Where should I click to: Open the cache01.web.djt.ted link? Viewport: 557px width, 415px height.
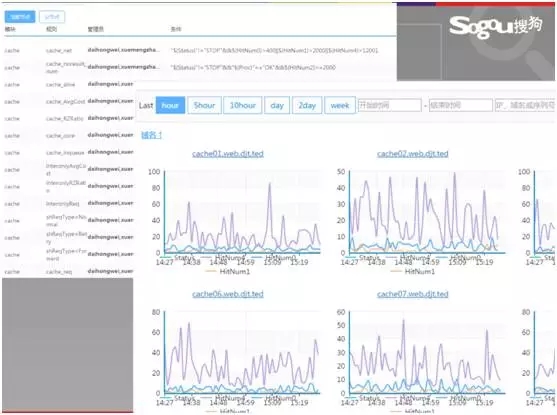pyautogui.click(x=228, y=153)
